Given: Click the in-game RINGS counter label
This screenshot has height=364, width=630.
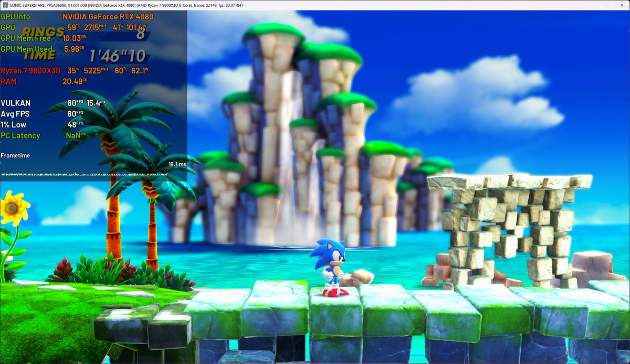Looking at the screenshot, I should tap(44, 33).
